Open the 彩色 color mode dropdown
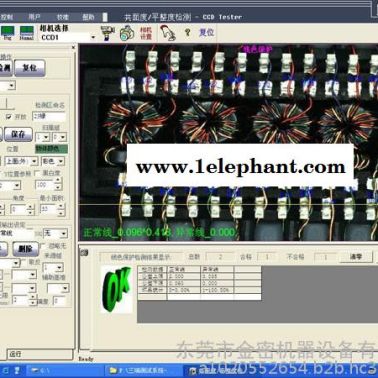Viewport: 378px width, 378px height. (x=53, y=161)
